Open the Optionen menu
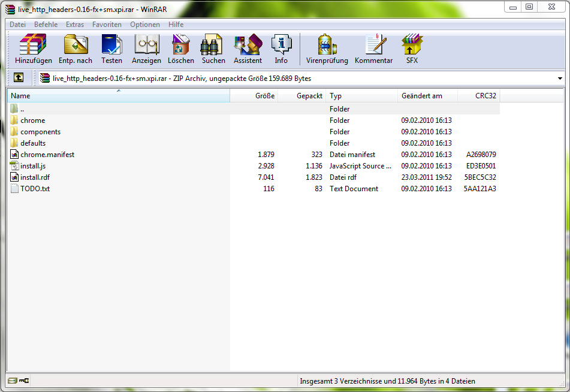Viewport: 570px width, 392px height. coord(145,25)
